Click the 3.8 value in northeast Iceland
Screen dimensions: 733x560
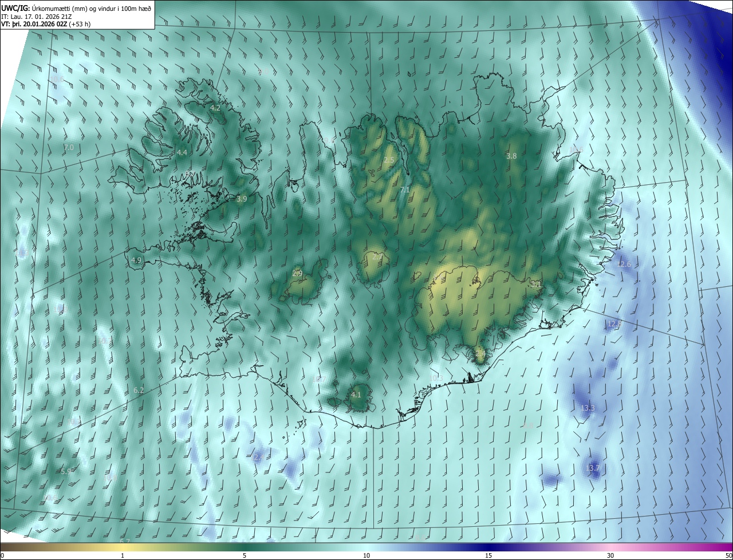[x=512, y=156]
